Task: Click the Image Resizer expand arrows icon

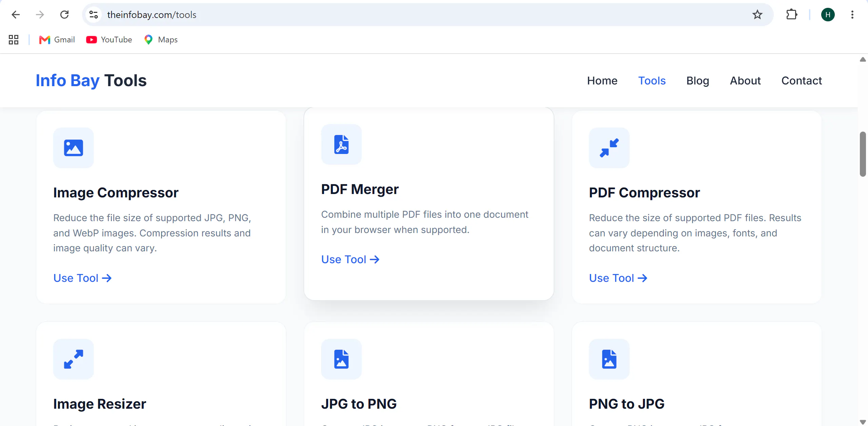Action: point(74,359)
